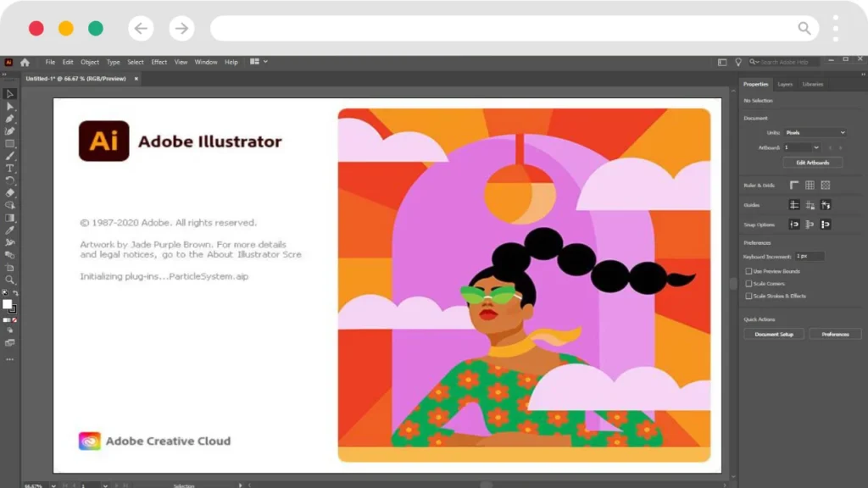Toggle the transparency grid
The image size is (868, 488).
tap(826, 186)
